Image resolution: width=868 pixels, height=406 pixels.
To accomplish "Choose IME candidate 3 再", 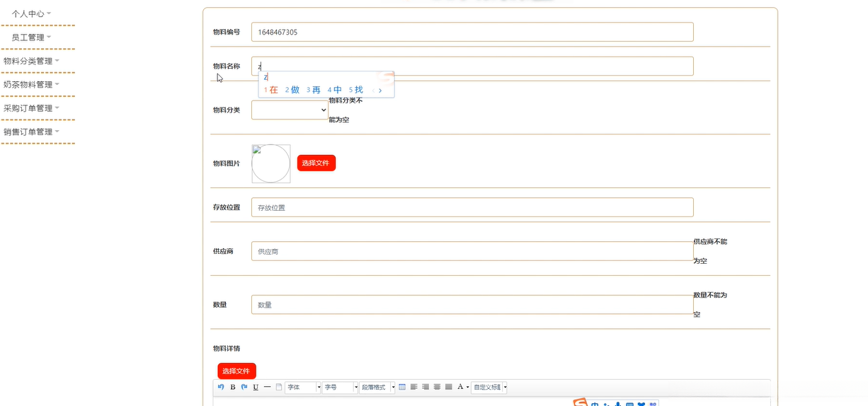I will pos(314,90).
